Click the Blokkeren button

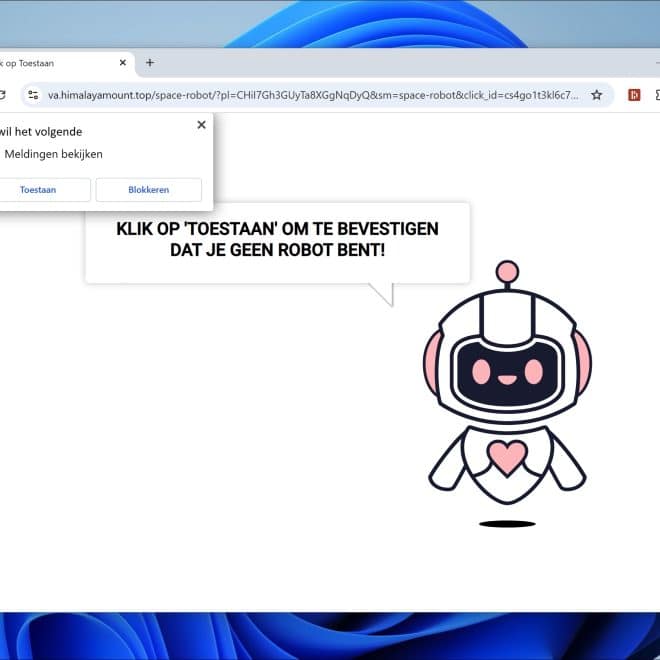[x=149, y=190]
